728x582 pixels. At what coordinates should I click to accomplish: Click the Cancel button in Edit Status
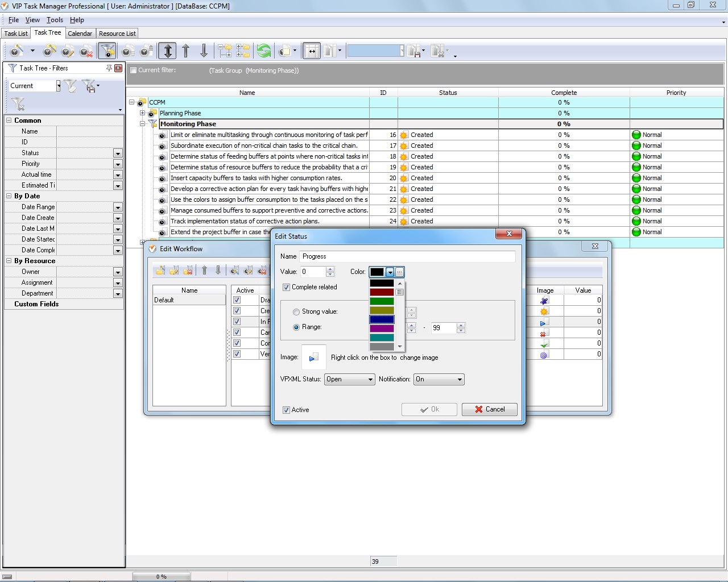pos(489,409)
